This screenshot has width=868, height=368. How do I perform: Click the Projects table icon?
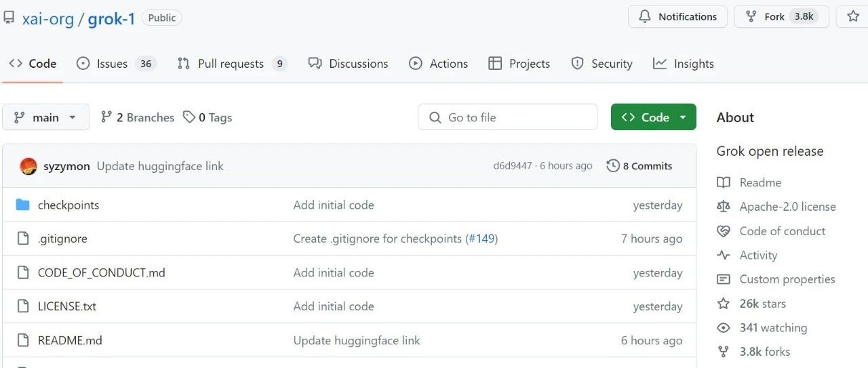pos(495,64)
